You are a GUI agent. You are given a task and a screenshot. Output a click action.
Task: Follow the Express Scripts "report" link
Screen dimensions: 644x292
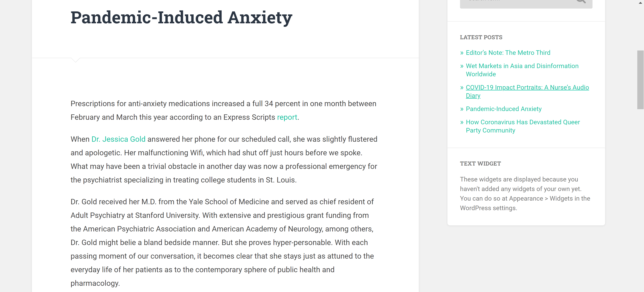(x=287, y=117)
